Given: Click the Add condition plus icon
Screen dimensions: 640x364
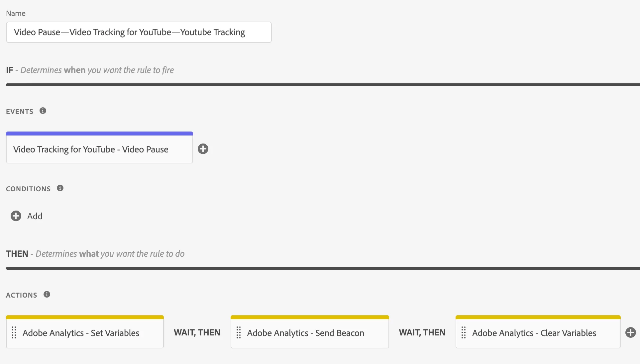Looking at the screenshot, I should tap(16, 216).
